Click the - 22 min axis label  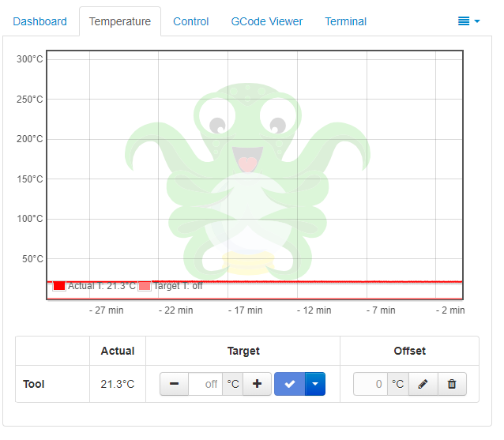[x=176, y=310]
